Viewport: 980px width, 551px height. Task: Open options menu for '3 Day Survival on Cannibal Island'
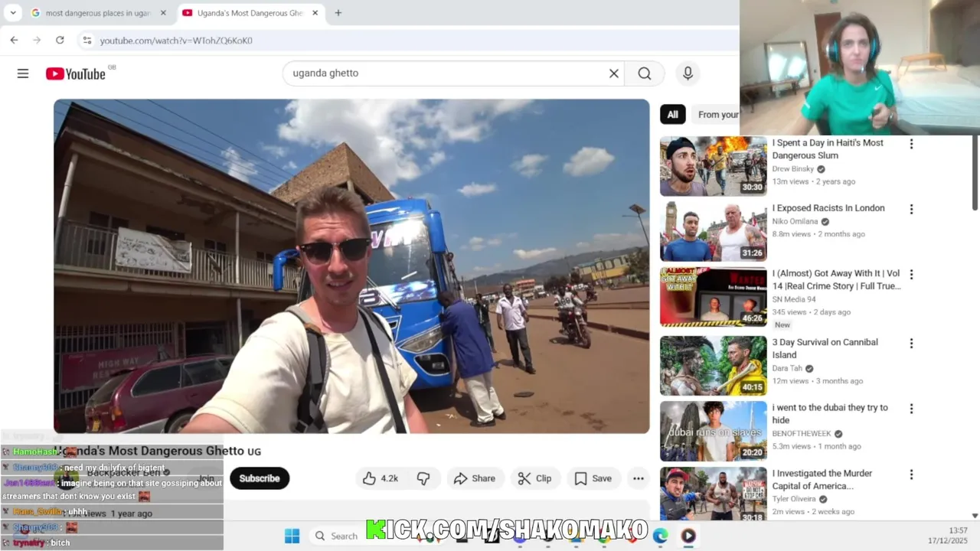(911, 344)
